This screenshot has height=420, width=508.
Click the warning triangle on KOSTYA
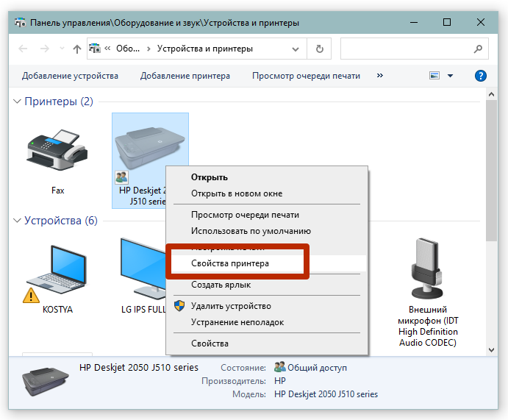click(31, 296)
